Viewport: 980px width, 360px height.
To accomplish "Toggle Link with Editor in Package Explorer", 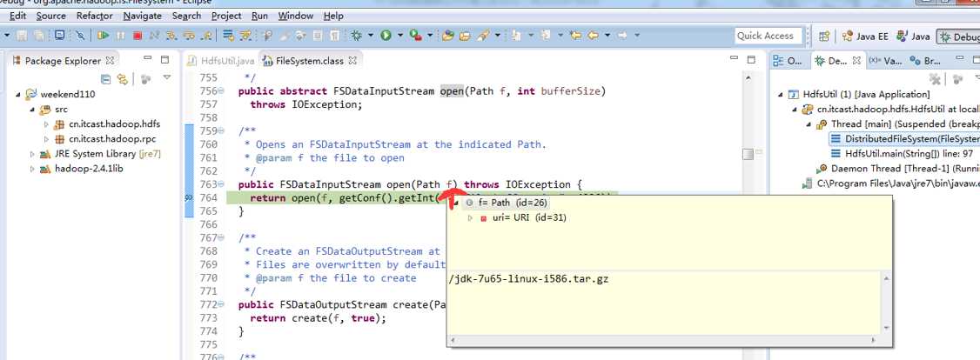I will 123,78.
